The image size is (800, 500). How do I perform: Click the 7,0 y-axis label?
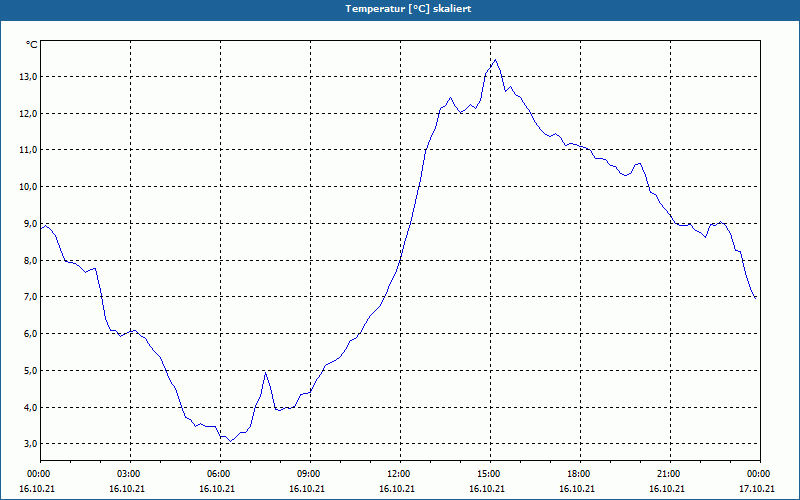[x=30, y=296]
